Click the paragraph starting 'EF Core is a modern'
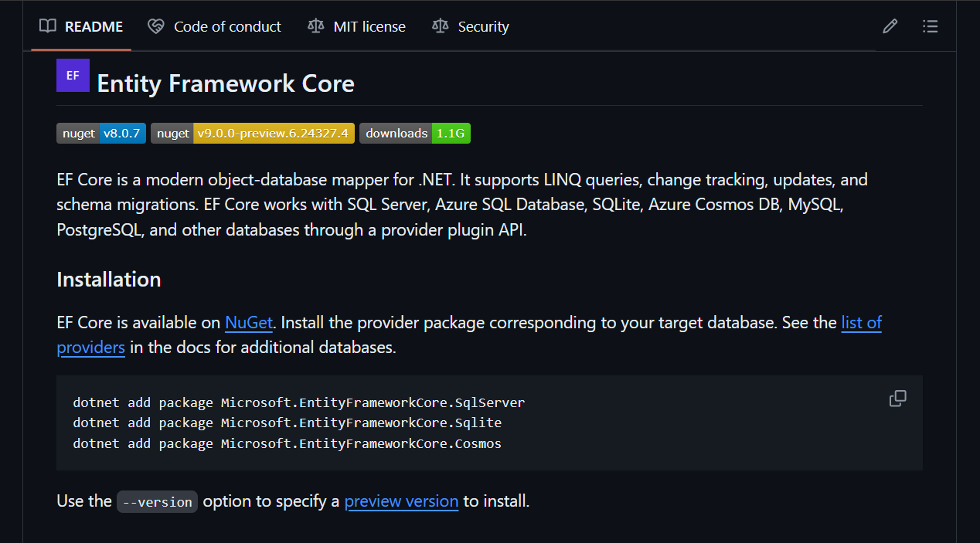This screenshot has width=980, height=543. (x=462, y=205)
